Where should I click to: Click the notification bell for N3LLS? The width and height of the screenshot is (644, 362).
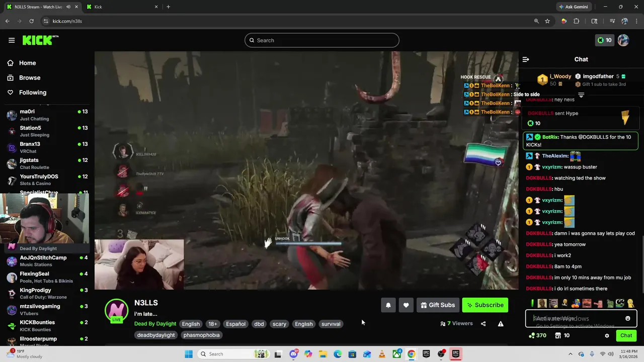[388, 305]
